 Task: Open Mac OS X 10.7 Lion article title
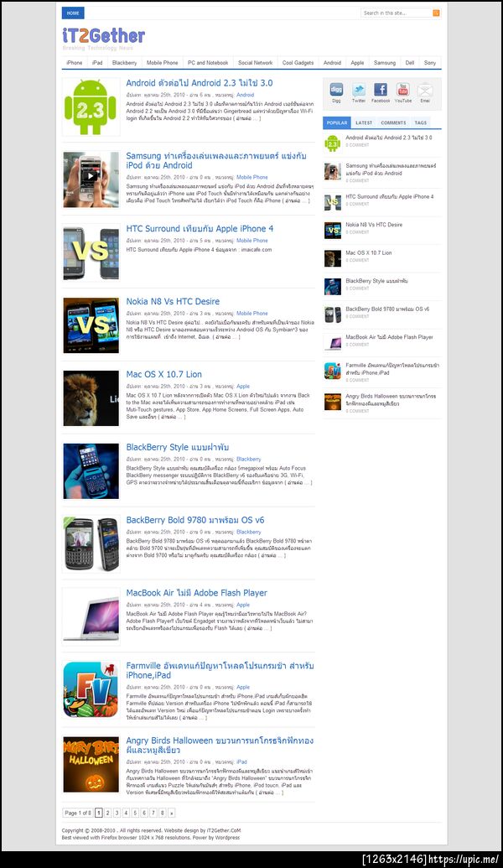(x=163, y=375)
